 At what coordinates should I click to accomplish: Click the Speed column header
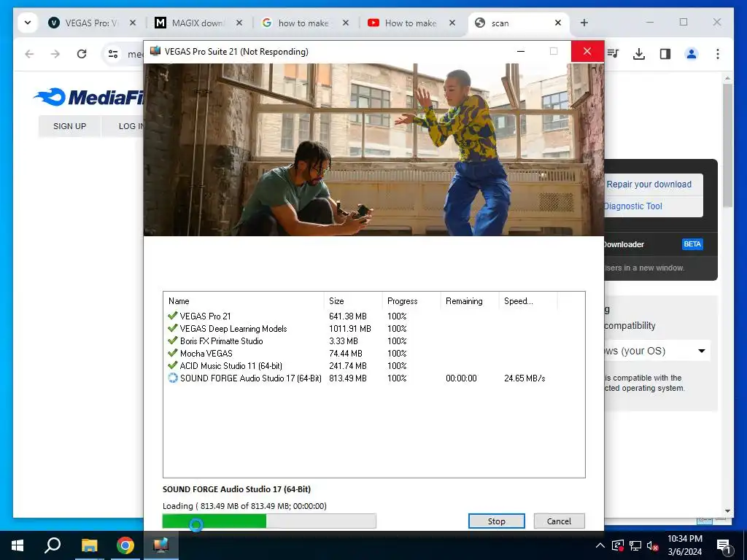coord(528,301)
